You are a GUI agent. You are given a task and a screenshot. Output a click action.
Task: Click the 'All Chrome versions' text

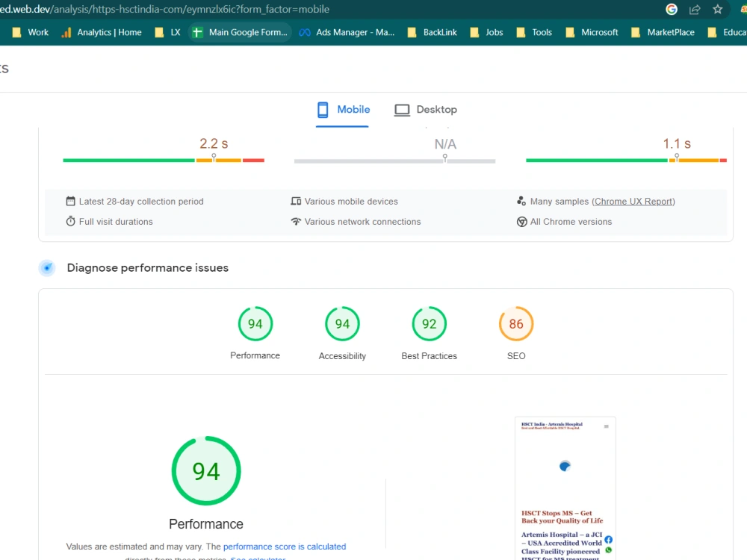(571, 222)
